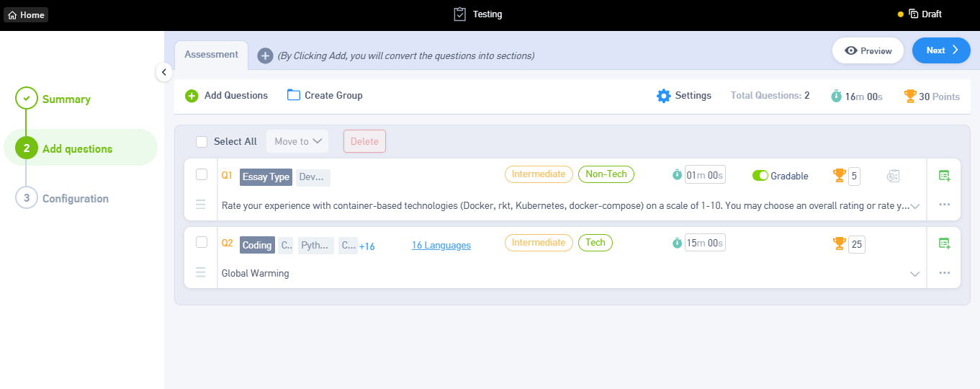Image resolution: width=980 pixels, height=389 pixels.
Task: Select the Add questions step
Action: 81,148
